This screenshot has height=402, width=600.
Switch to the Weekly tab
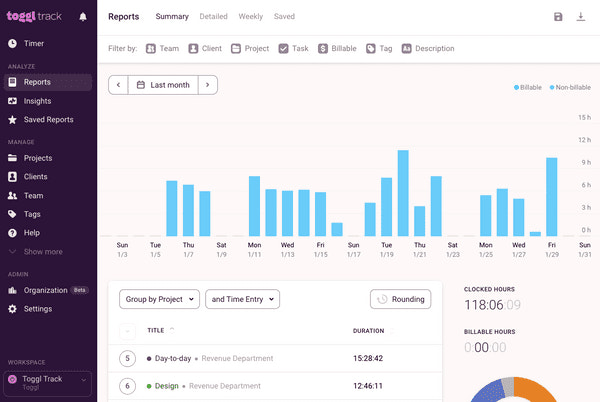[x=251, y=17]
